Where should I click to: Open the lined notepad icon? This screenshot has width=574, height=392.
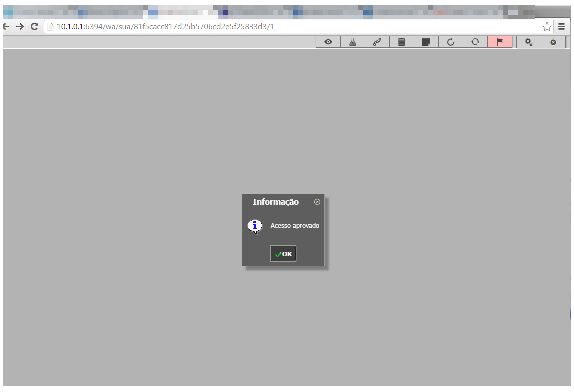pyautogui.click(x=401, y=42)
